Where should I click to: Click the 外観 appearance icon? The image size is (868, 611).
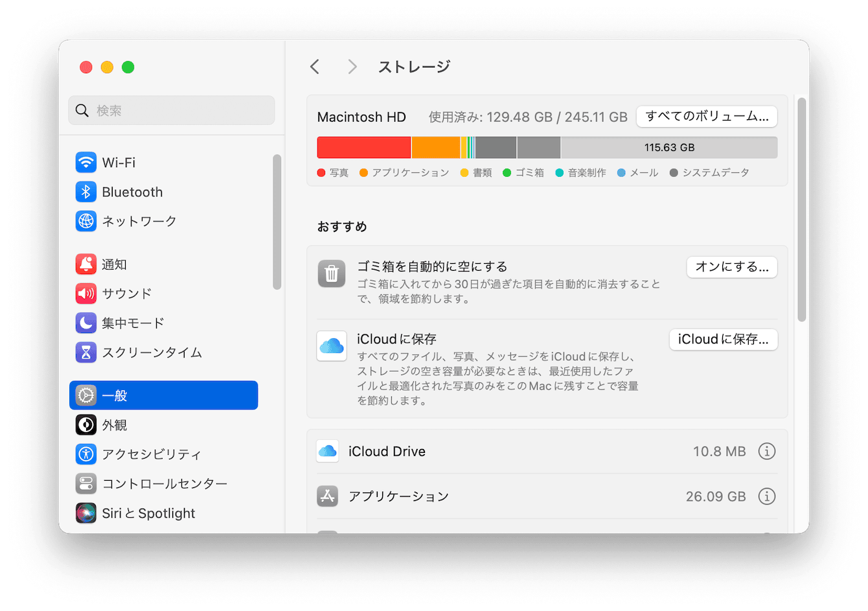(86, 425)
